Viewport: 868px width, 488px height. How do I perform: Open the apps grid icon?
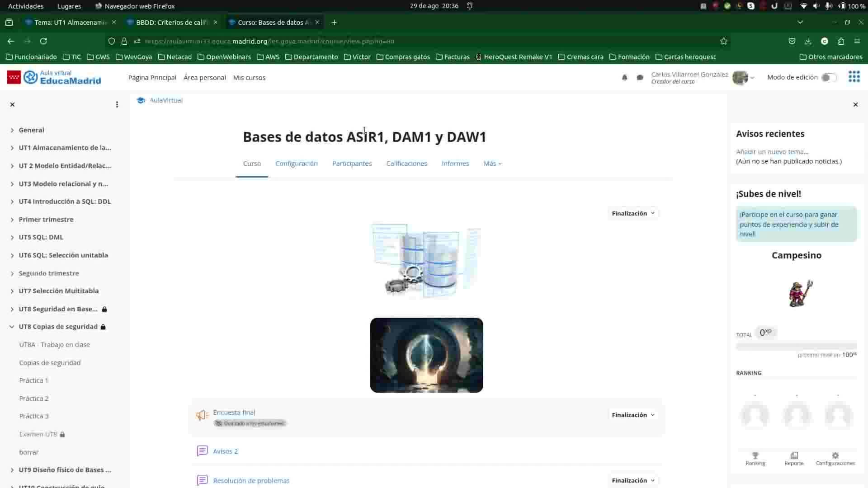pos(854,77)
